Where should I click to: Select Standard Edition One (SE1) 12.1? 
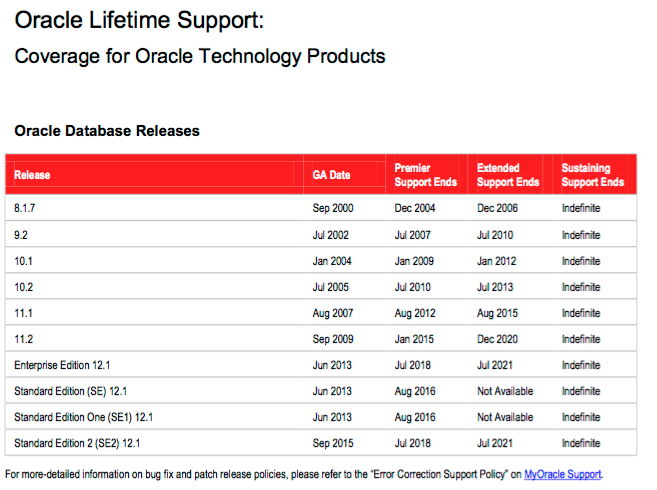pyautogui.click(x=83, y=417)
